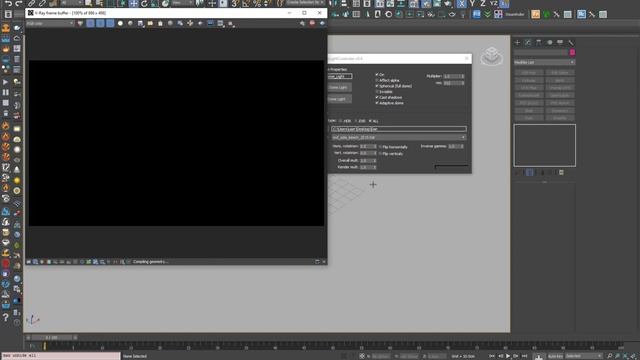Image resolution: width=640 pixels, height=360 pixels.
Task: Select the Rotate tool in main toolbar
Action: [144, 4]
